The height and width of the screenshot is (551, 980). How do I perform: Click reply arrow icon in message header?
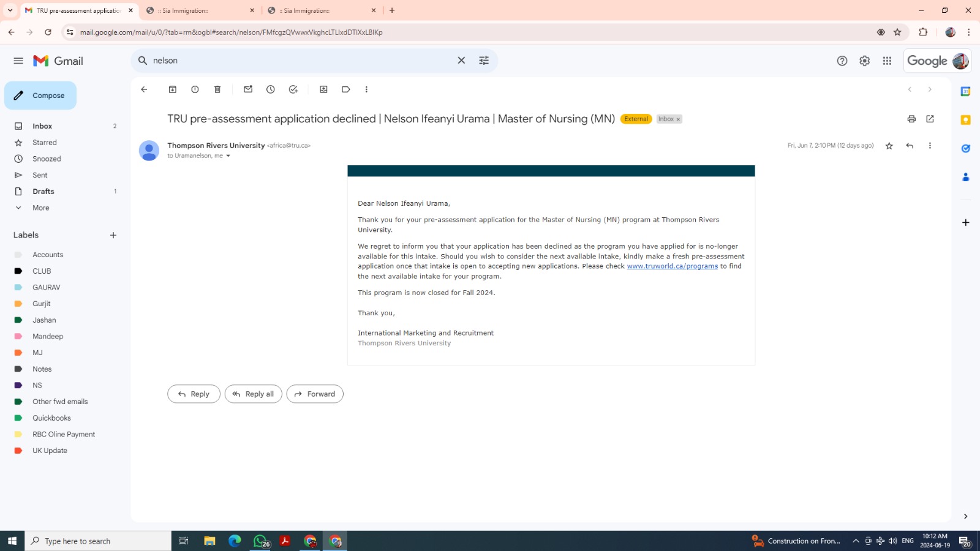coord(910,146)
